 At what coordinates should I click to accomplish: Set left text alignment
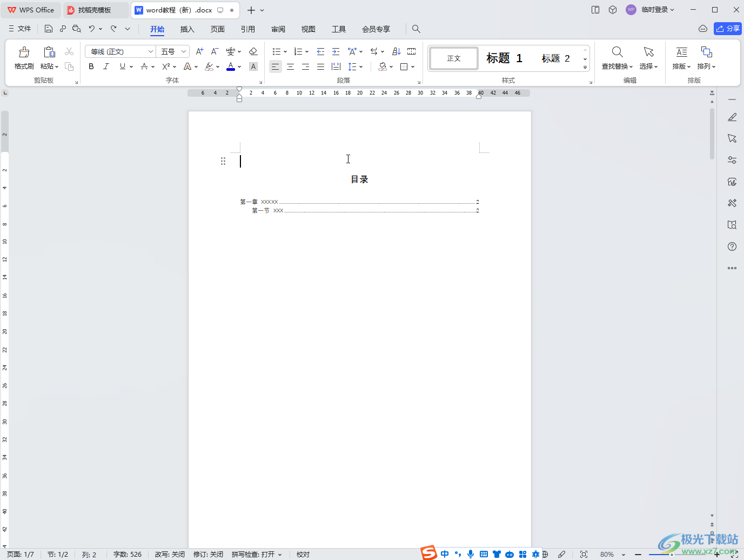coord(276,66)
